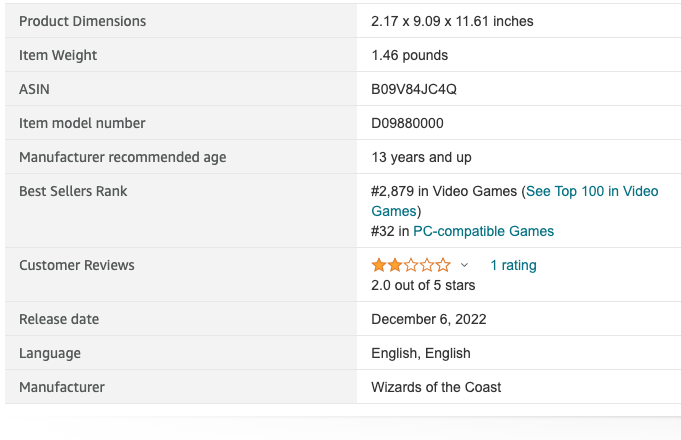Click the Manufacturer recommended age label
681x440 pixels.
(x=122, y=157)
